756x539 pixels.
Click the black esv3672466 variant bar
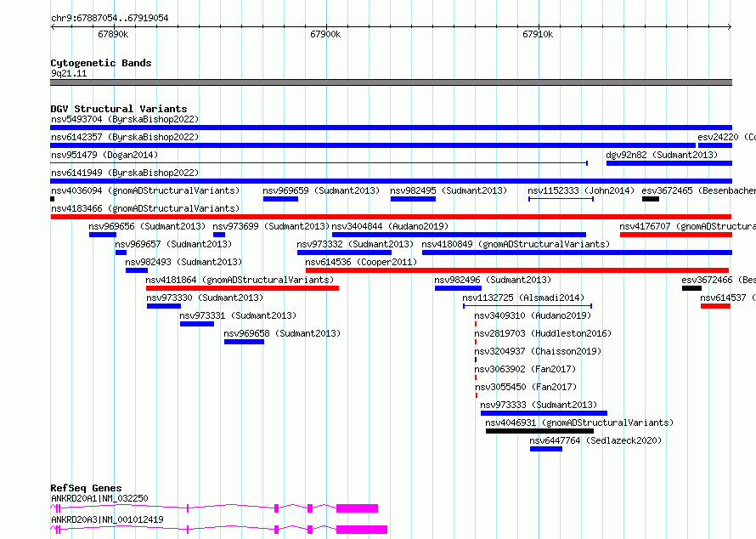[691, 288]
